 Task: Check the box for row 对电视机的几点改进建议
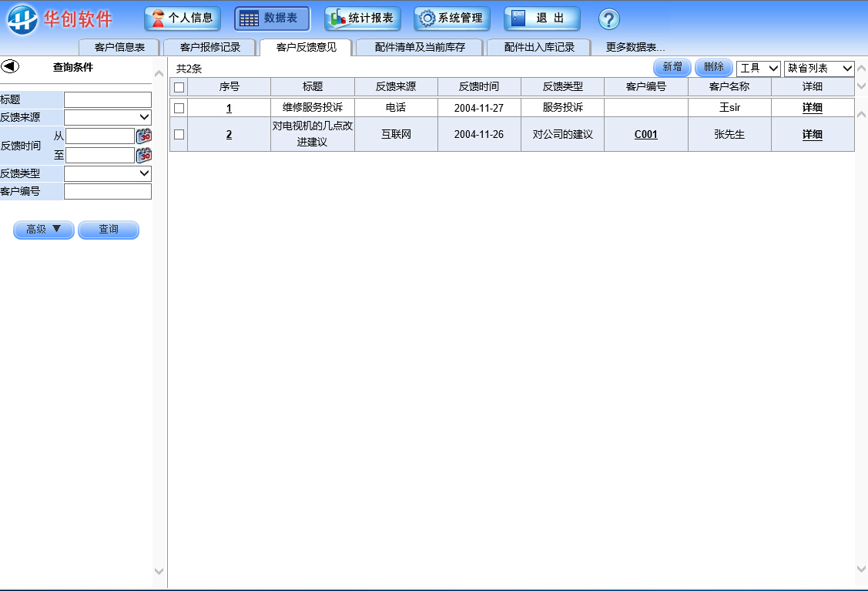[179, 134]
